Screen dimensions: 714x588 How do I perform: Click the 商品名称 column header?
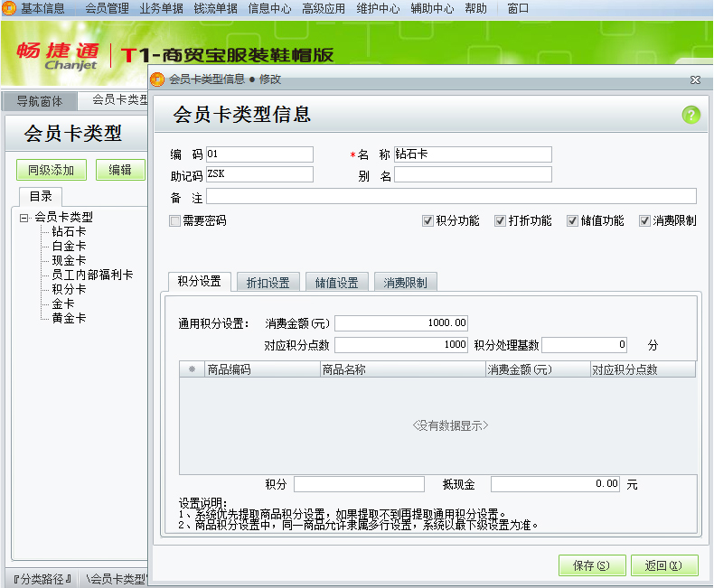403,369
